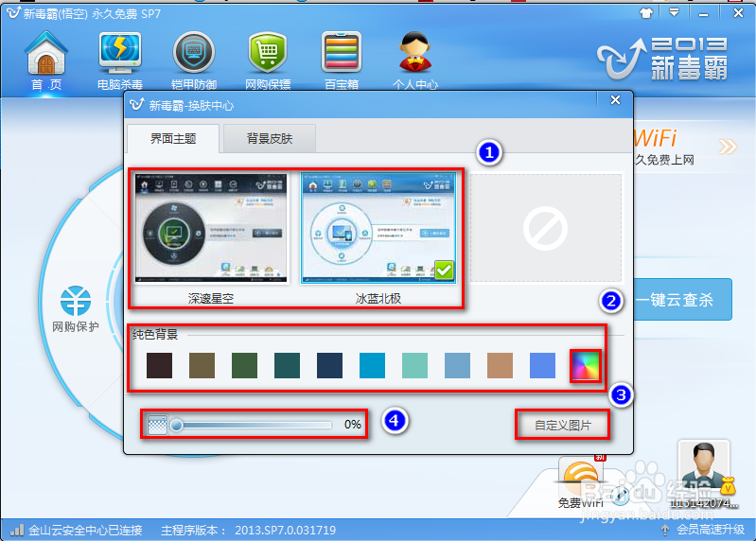Click the 免费WiFi icon

[x=581, y=471]
